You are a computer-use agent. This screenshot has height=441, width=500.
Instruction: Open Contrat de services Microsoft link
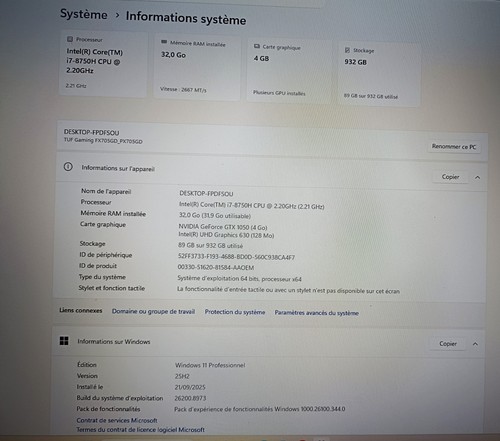click(117, 420)
